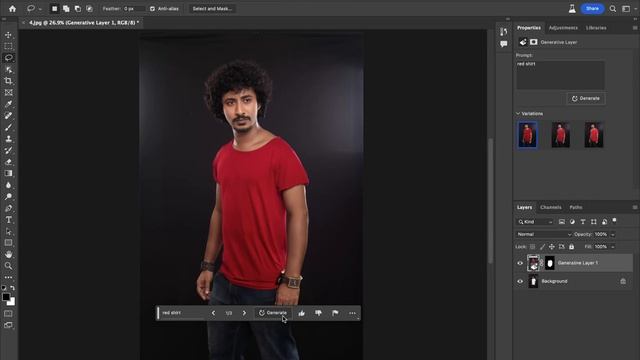Open the beaker Discover icon
This screenshot has width=640, height=360.
572,9
